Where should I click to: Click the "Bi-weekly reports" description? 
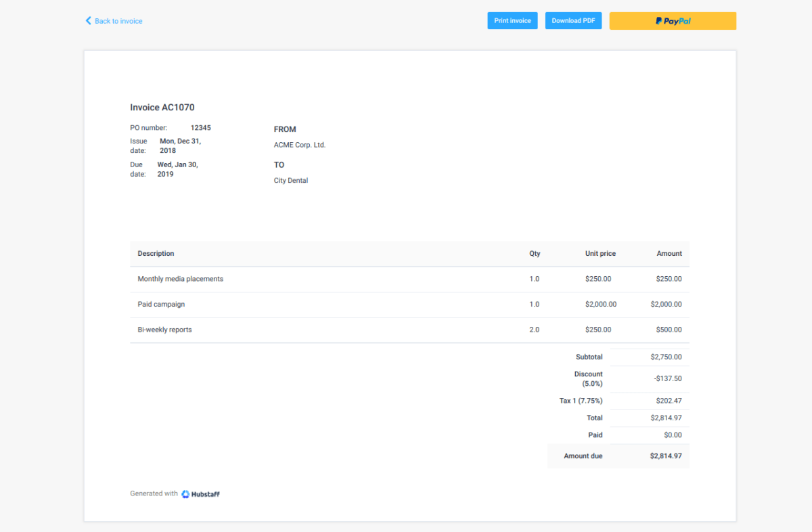click(x=164, y=330)
